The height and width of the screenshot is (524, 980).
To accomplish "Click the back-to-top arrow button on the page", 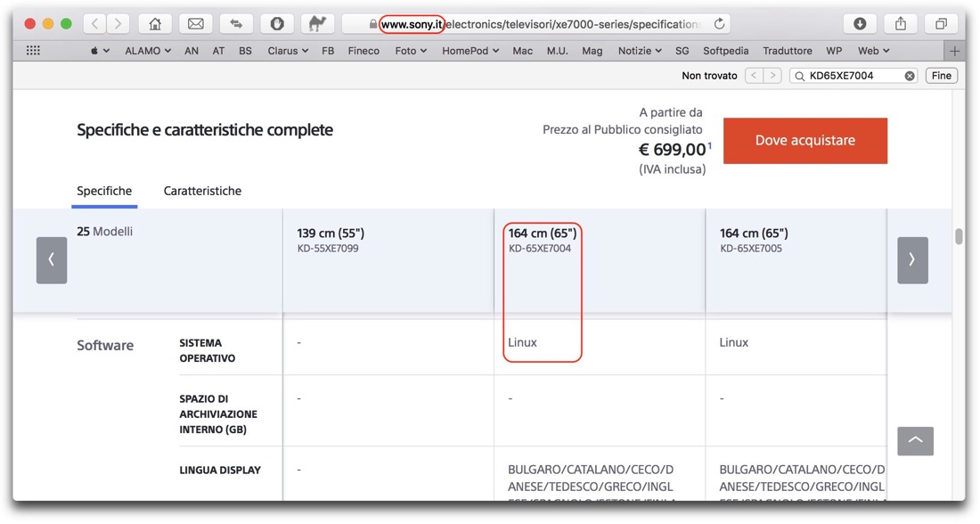I will pyautogui.click(x=916, y=441).
